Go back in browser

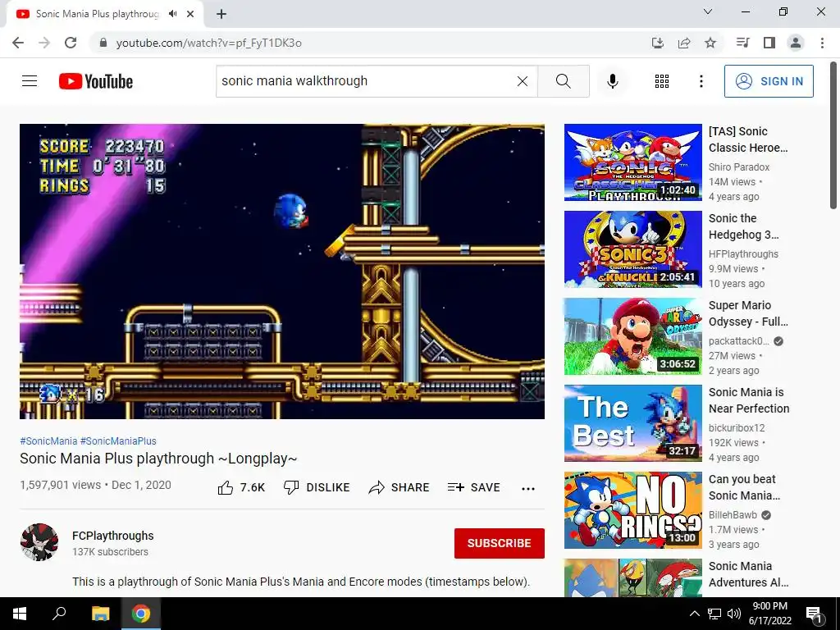click(18, 43)
